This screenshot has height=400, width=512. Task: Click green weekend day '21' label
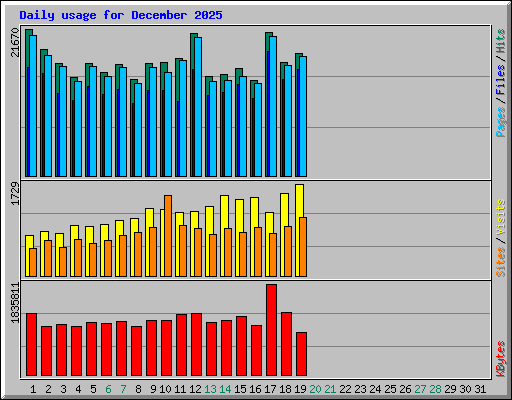[x=330, y=389]
